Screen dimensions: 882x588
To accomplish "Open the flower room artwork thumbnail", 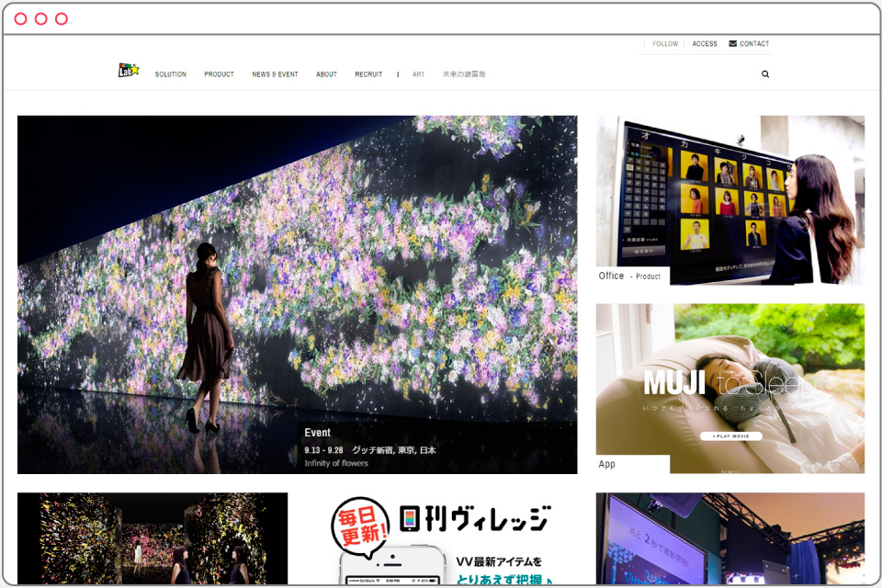I will click(153, 538).
